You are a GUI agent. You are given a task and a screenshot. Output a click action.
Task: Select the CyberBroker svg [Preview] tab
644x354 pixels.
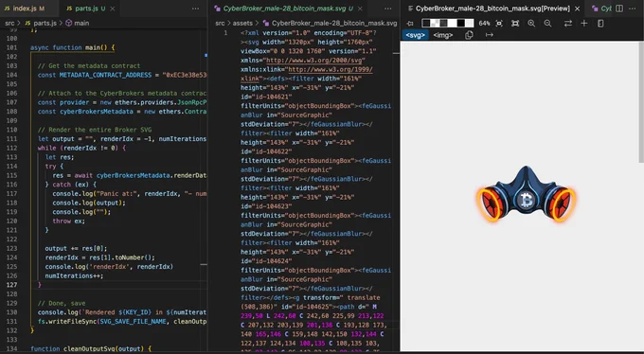click(492, 9)
